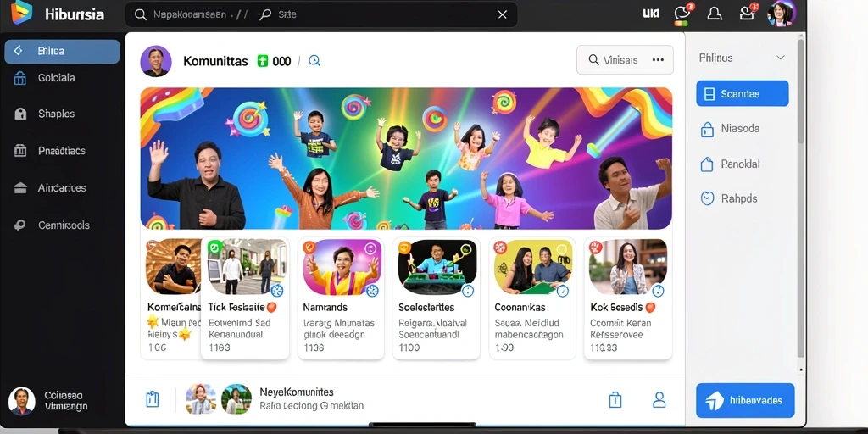This screenshot has height=434, width=868.
Task: Click the top search input field
Action: pyautogui.click(x=321, y=15)
